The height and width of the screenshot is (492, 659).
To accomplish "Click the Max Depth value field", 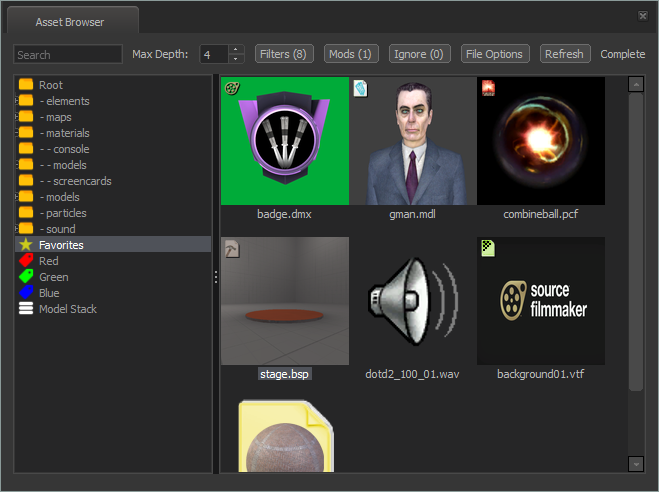I will [214, 54].
